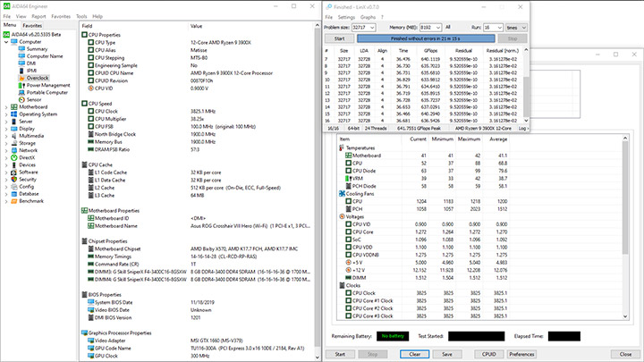644x362 pixels.
Task: Expand the Motherboard tree node
Action: (x=6, y=106)
